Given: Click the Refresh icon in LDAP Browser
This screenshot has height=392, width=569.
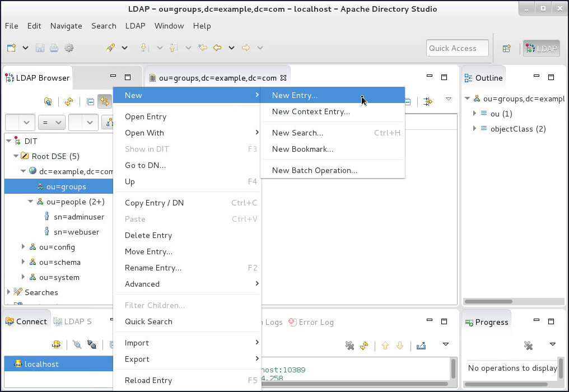Looking at the screenshot, I should tap(69, 101).
